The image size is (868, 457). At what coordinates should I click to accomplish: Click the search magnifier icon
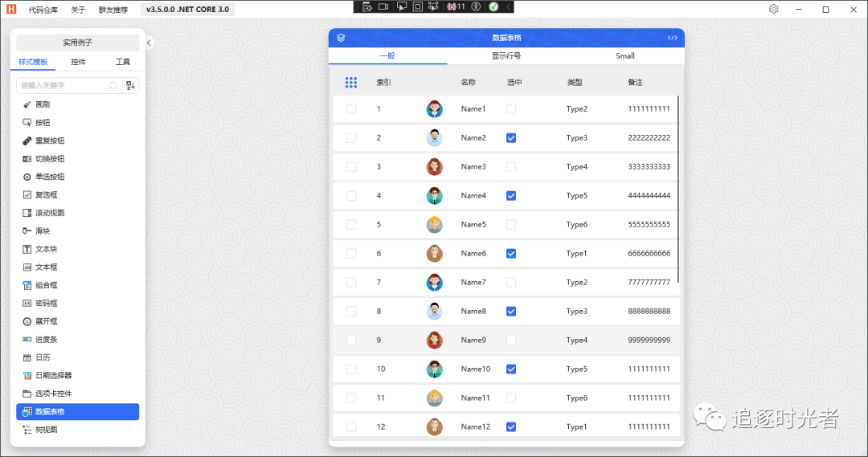click(113, 85)
